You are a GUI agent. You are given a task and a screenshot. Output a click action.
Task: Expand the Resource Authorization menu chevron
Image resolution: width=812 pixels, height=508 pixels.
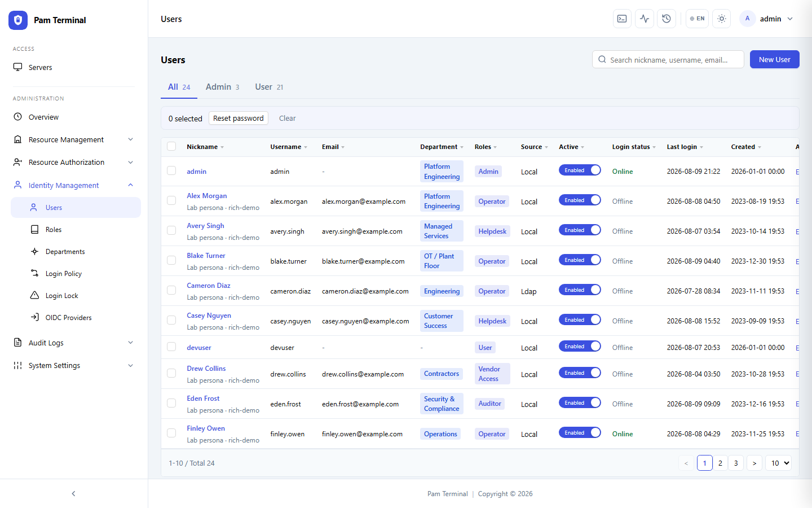(x=130, y=162)
